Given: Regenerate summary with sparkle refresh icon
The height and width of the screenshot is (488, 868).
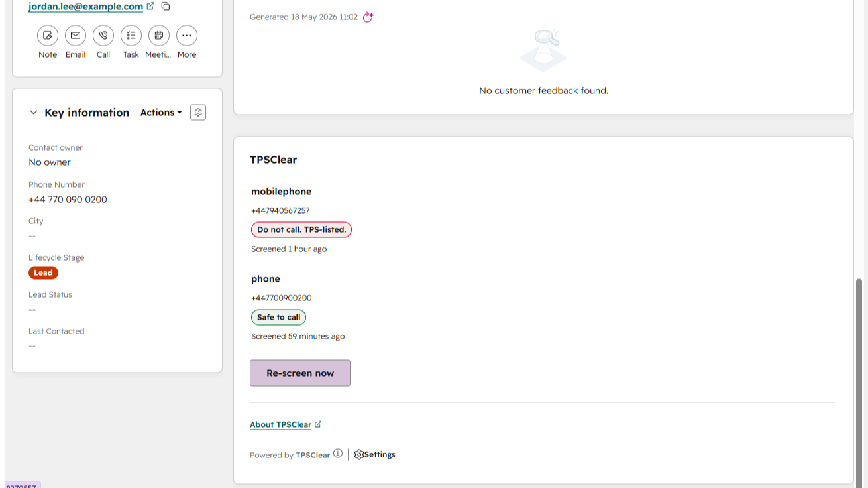Looking at the screenshot, I should (x=368, y=17).
